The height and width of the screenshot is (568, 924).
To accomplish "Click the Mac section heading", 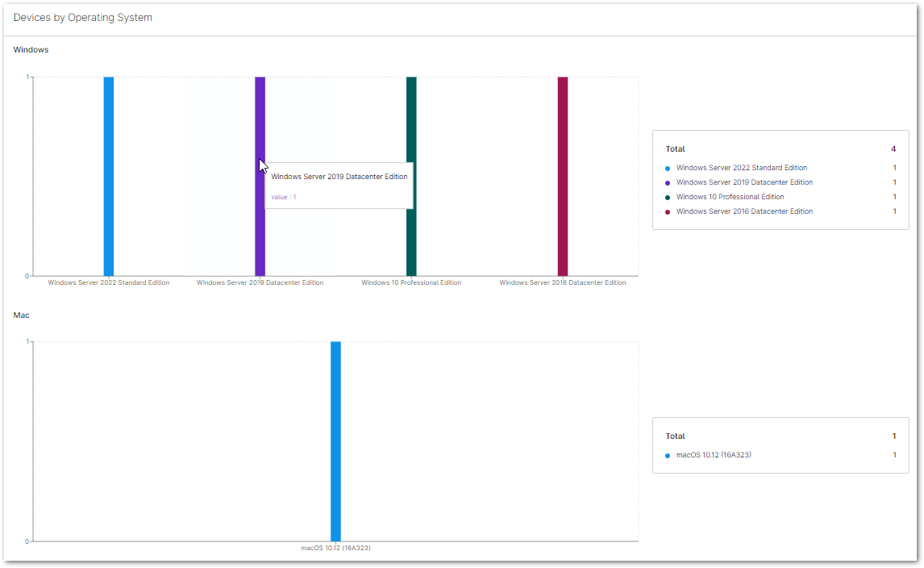I will (22, 315).
